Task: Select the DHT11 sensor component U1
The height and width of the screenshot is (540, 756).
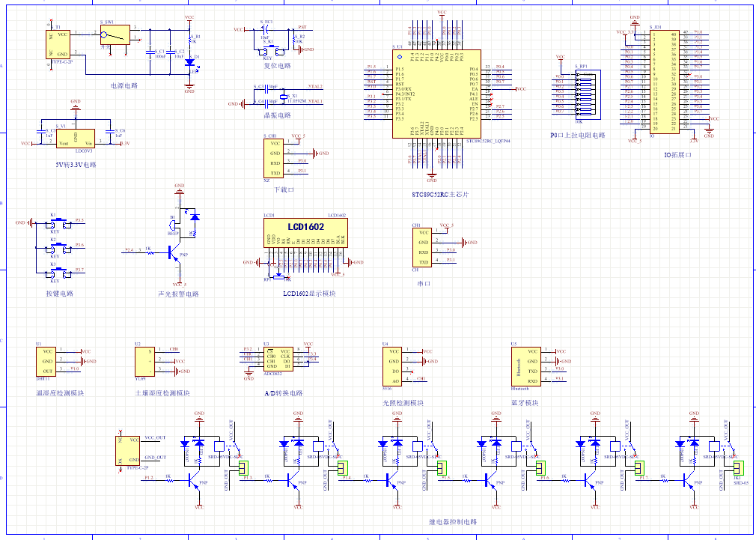Action: 47,361
